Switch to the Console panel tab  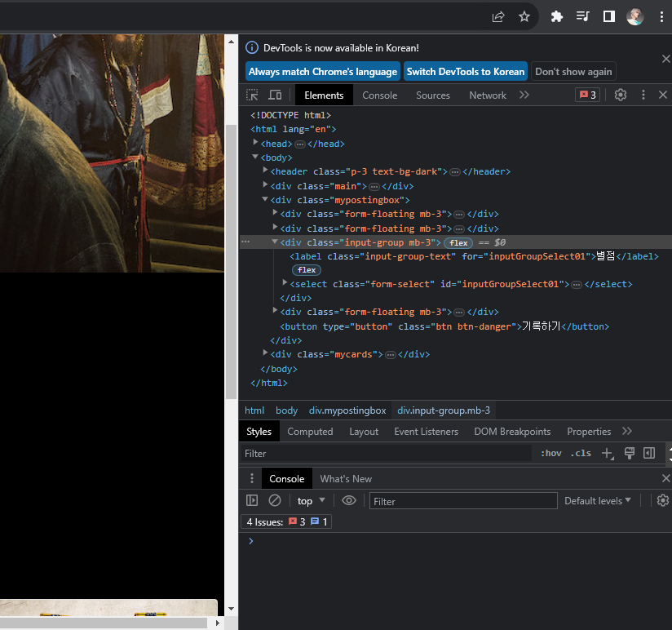(x=380, y=95)
